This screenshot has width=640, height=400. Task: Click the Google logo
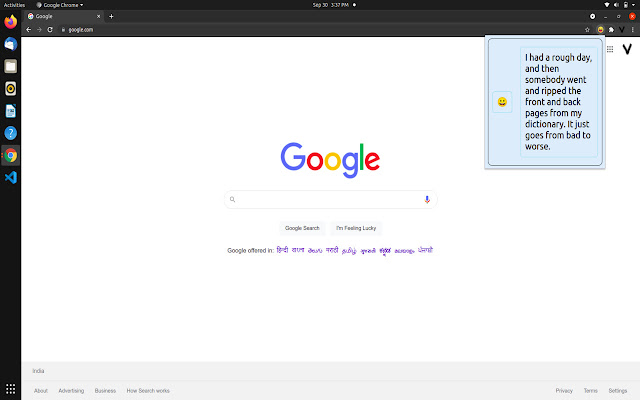pos(330,160)
